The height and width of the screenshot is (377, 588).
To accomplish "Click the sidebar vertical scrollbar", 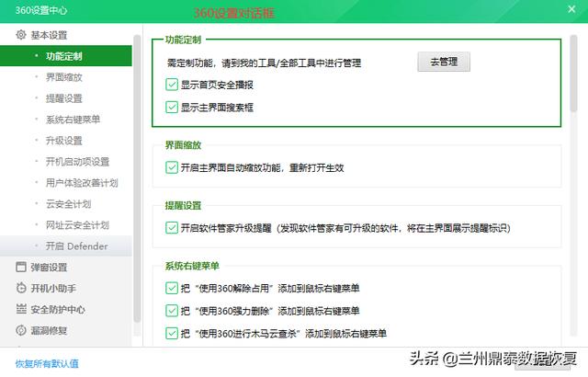I will 137,178.
